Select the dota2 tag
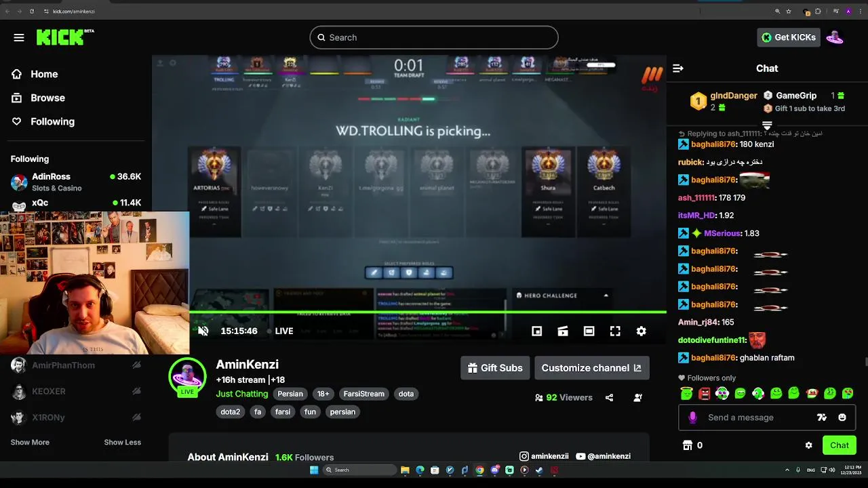Screen dimensions: 868x488 (x=230, y=411)
